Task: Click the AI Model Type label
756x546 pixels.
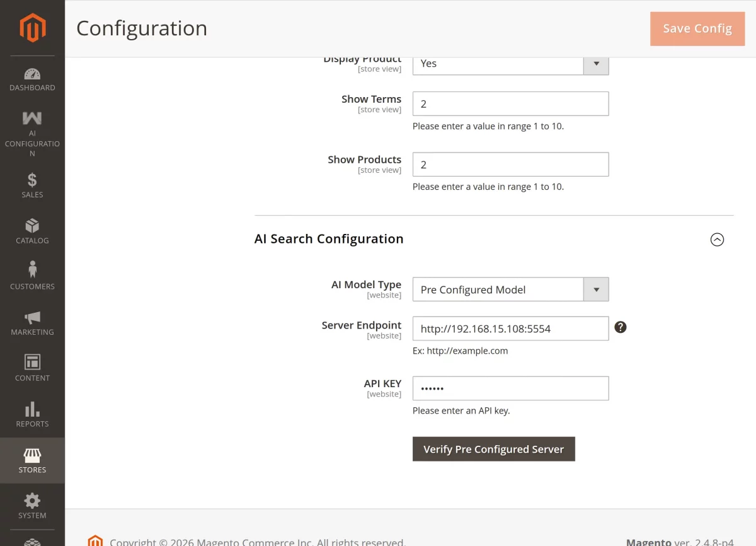Action: pos(366,284)
